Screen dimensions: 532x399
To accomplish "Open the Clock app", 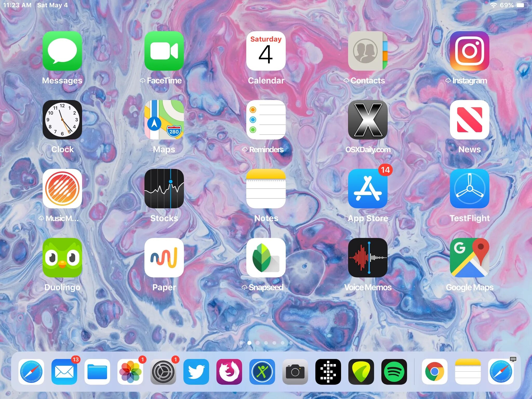I will click(62, 120).
